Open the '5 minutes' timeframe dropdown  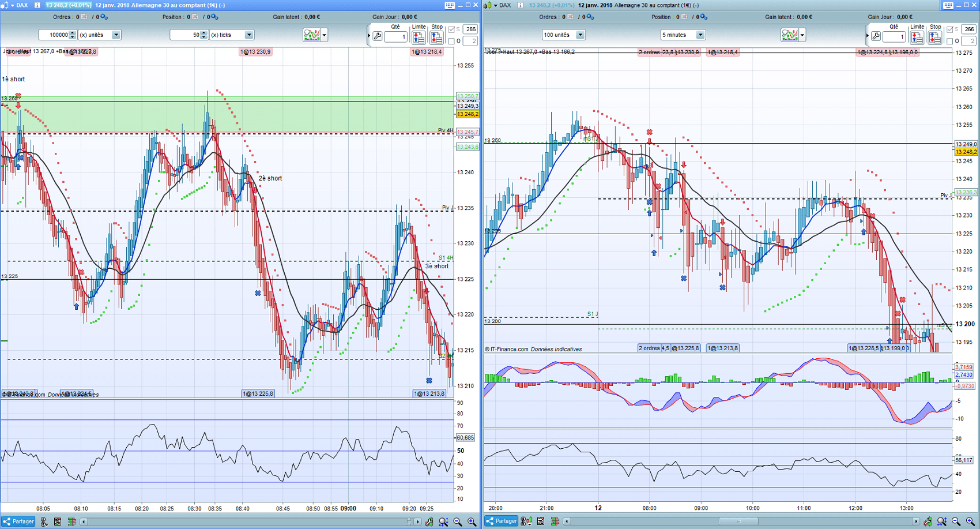pos(700,35)
